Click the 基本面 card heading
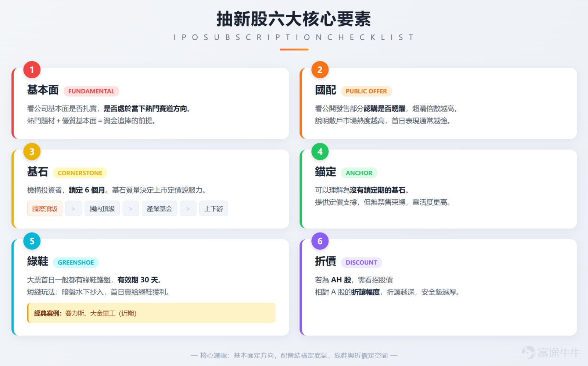 click(43, 90)
